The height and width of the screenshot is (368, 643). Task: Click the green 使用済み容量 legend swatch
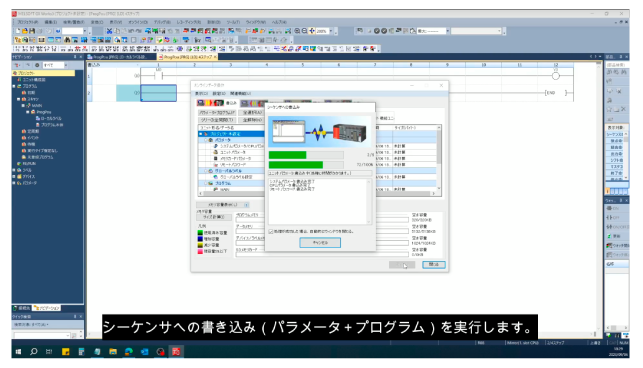[x=200, y=233]
